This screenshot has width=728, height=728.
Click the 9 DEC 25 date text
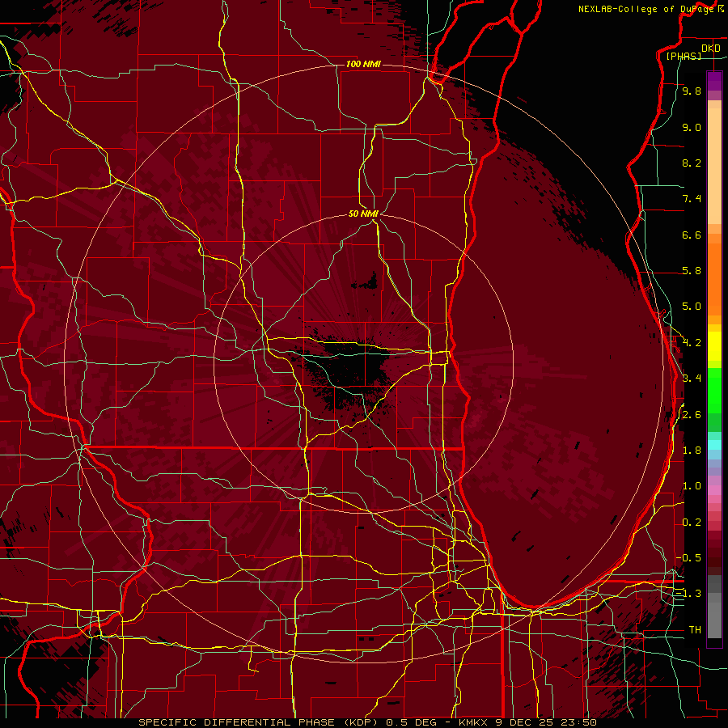525,722
